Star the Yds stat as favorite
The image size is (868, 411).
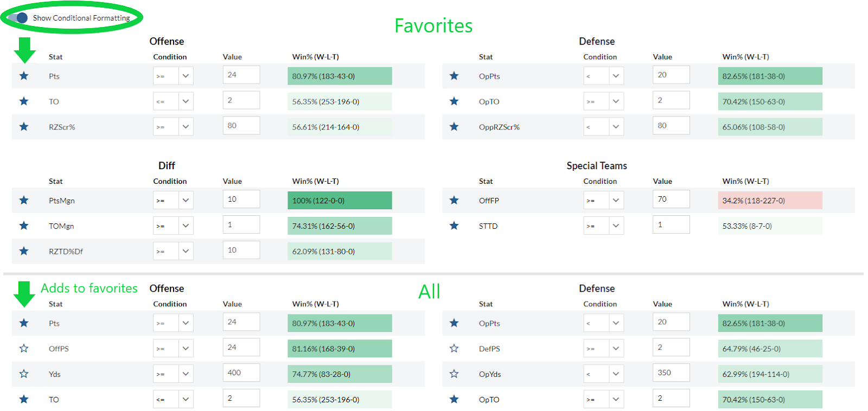click(x=24, y=374)
